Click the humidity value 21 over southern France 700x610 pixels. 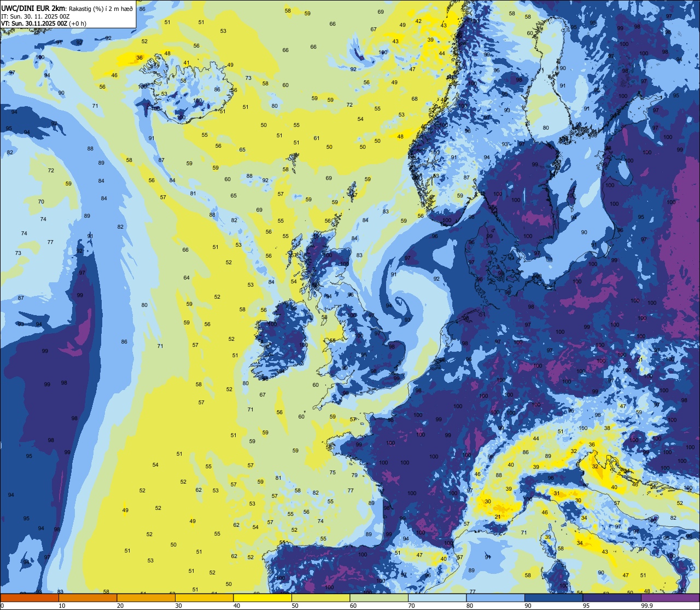click(x=498, y=517)
